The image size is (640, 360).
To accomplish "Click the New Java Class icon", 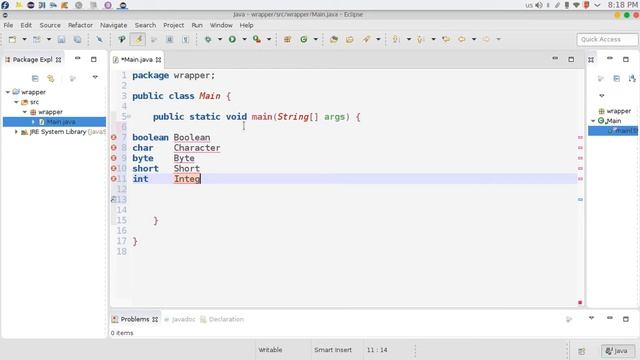I will pyautogui.click(x=304, y=40).
